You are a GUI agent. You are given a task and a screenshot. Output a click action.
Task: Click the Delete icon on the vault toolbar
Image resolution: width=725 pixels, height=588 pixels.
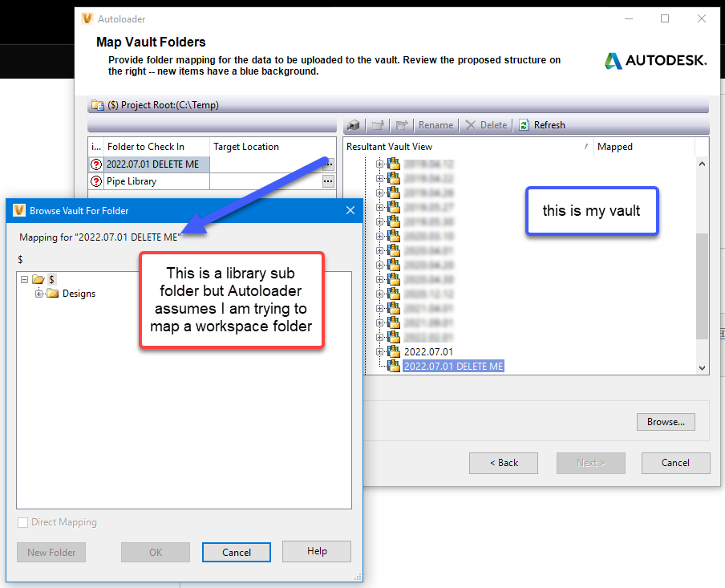tap(472, 125)
